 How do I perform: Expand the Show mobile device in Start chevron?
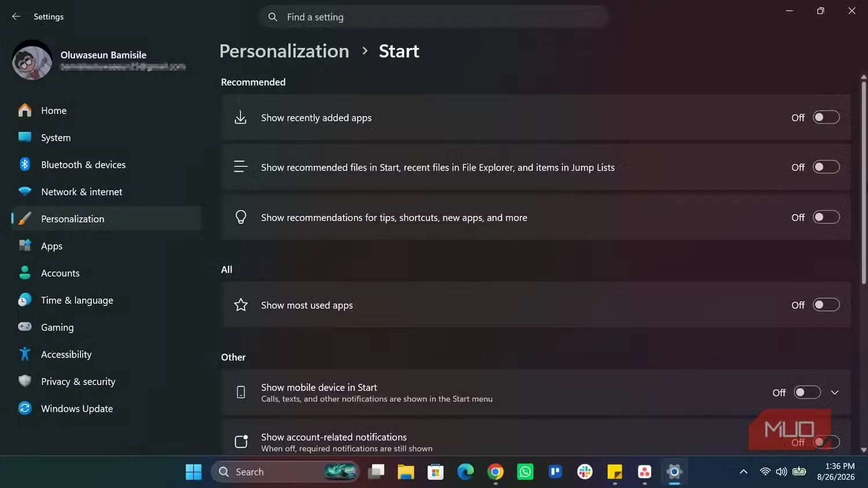pyautogui.click(x=834, y=393)
